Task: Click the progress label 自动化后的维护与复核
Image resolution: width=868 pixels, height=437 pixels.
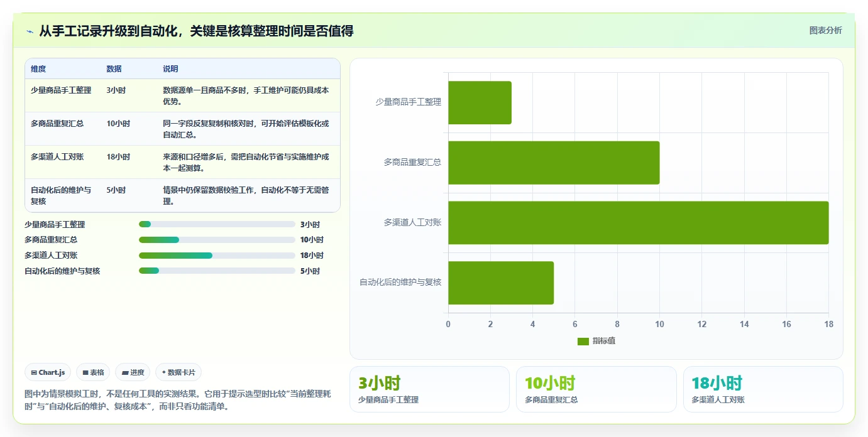Action: point(62,271)
